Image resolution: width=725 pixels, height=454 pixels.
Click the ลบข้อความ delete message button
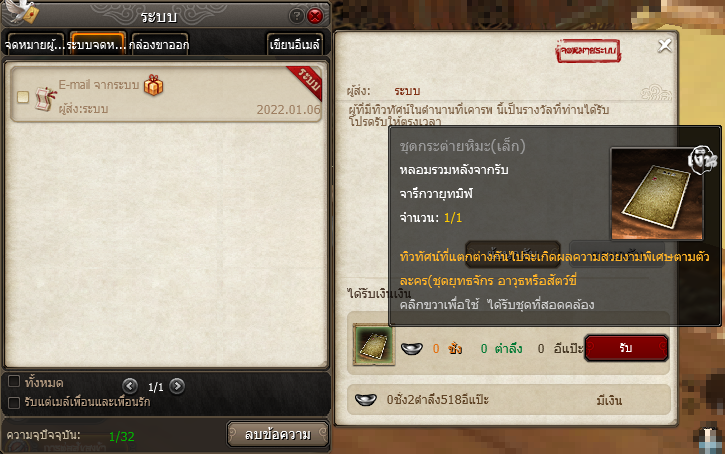coord(278,434)
